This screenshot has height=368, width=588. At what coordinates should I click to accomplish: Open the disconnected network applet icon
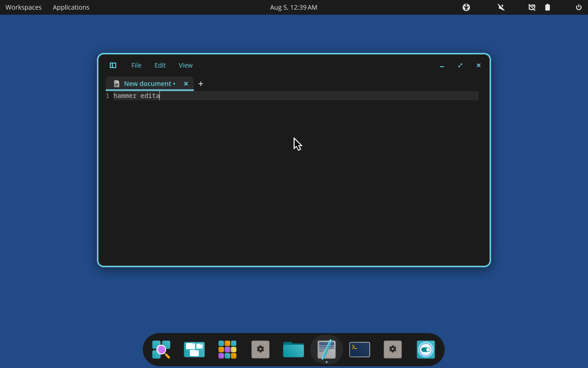click(532, 7)
